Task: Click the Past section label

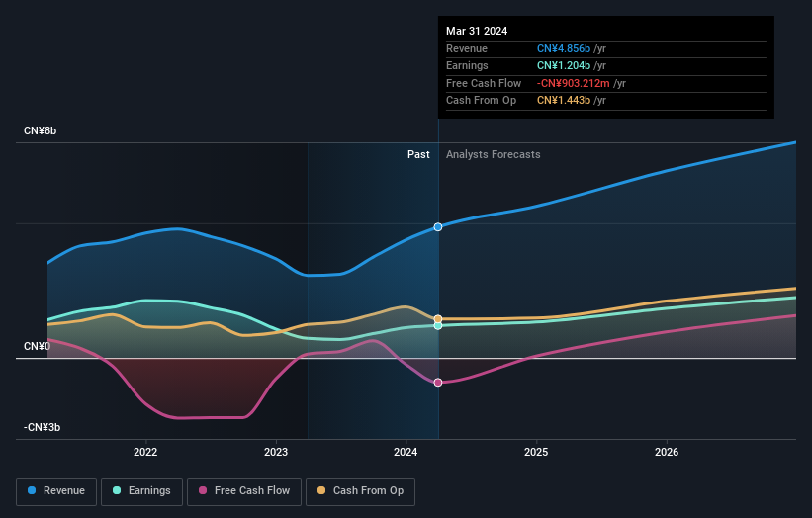Action: [x=418, y=154]
